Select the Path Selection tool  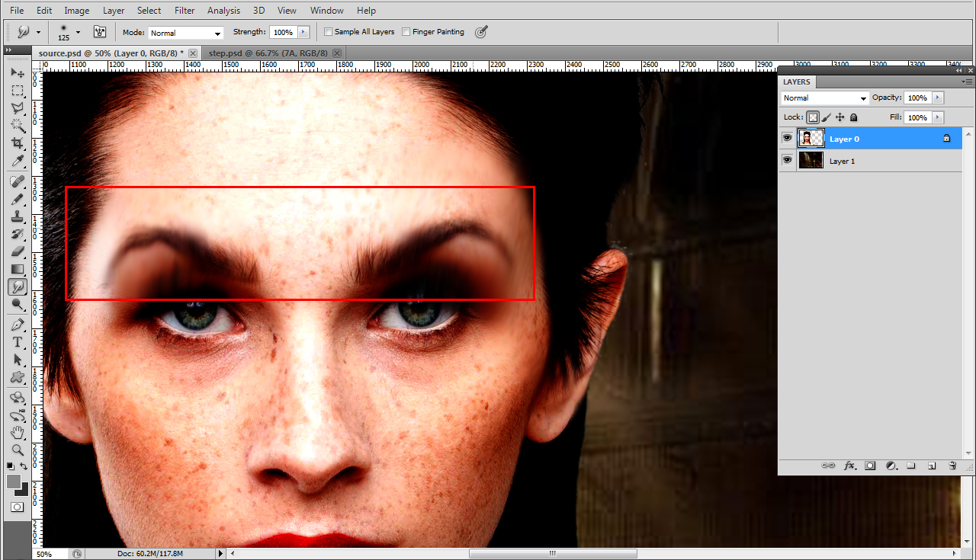pyautogui.click(x=17, y=360)
